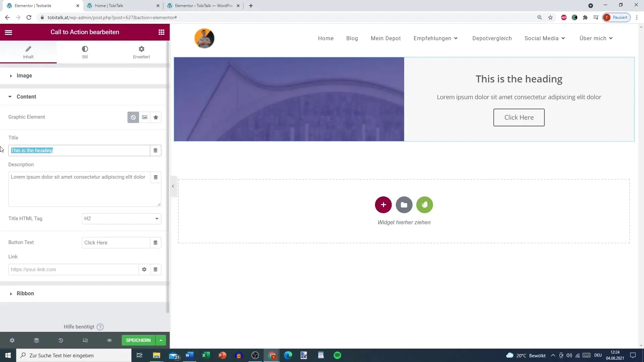The width and height of the screenshot is (644, 362).
Task: Click the Title text input field
Action: click(x=79, y=150)
